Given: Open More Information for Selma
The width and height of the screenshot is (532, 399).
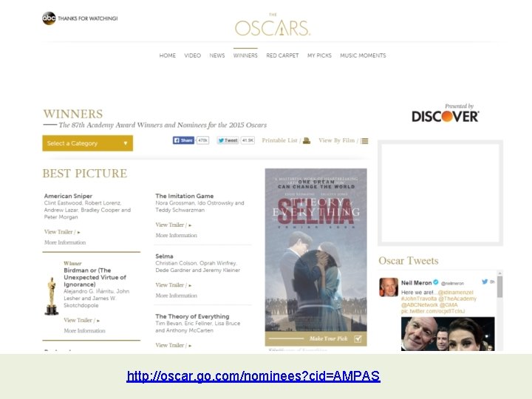Looking at the screenshot, I should pos(176,296).
